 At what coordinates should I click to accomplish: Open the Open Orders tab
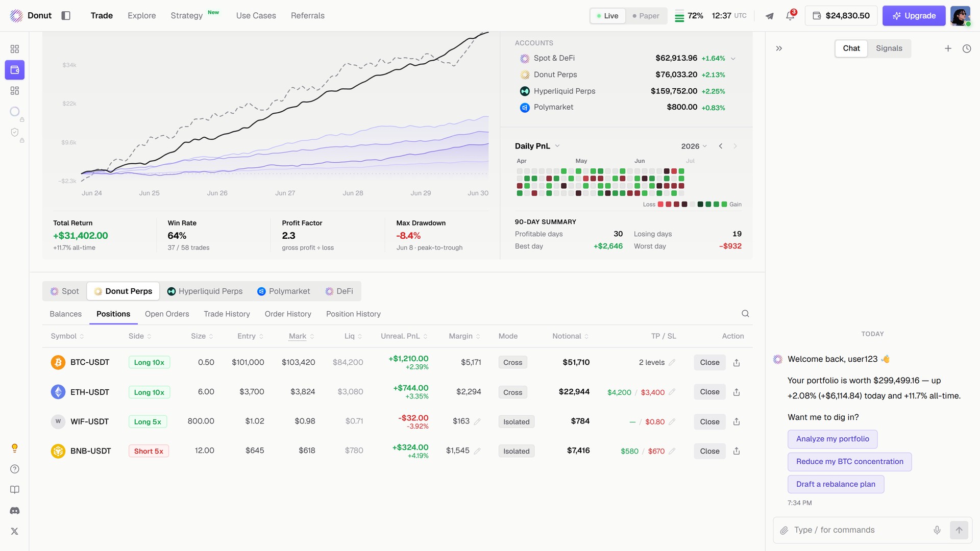click(x=167, y=314)
